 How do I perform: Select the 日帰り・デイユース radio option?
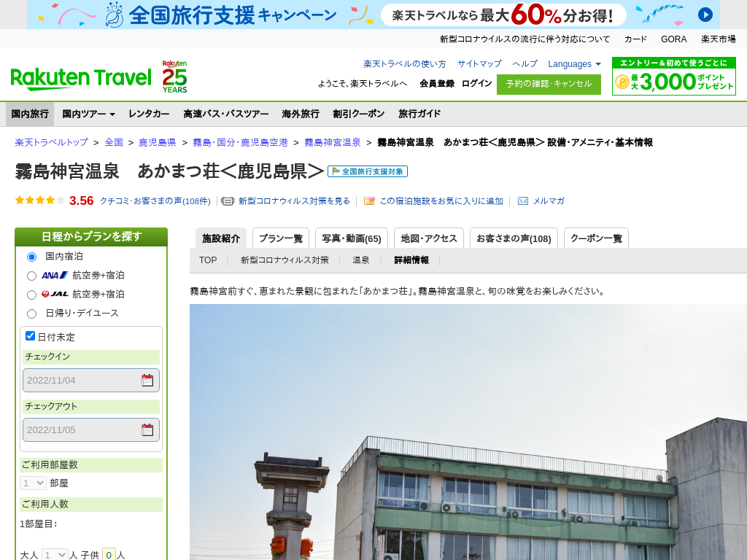(x=32, y=314)
